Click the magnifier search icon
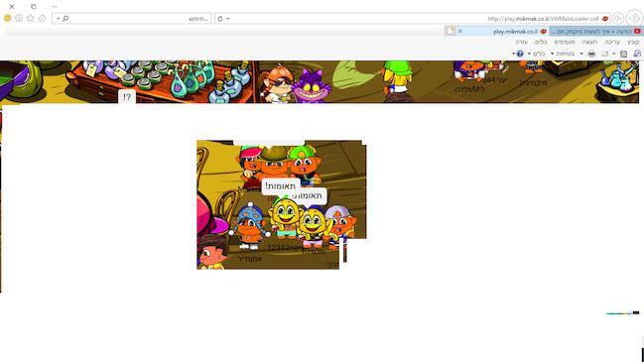 (65, 19)
